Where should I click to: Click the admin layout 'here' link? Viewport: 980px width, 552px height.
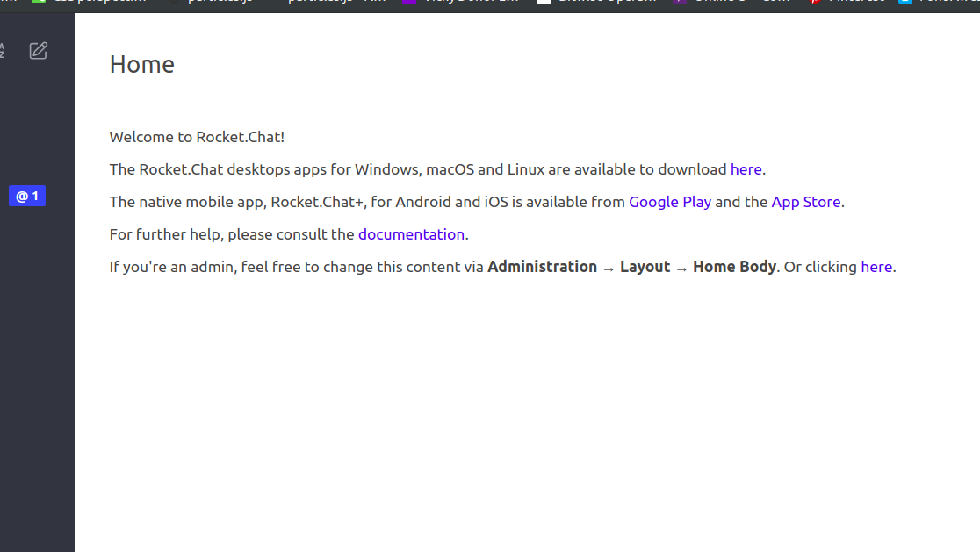(x=876, y=267)
